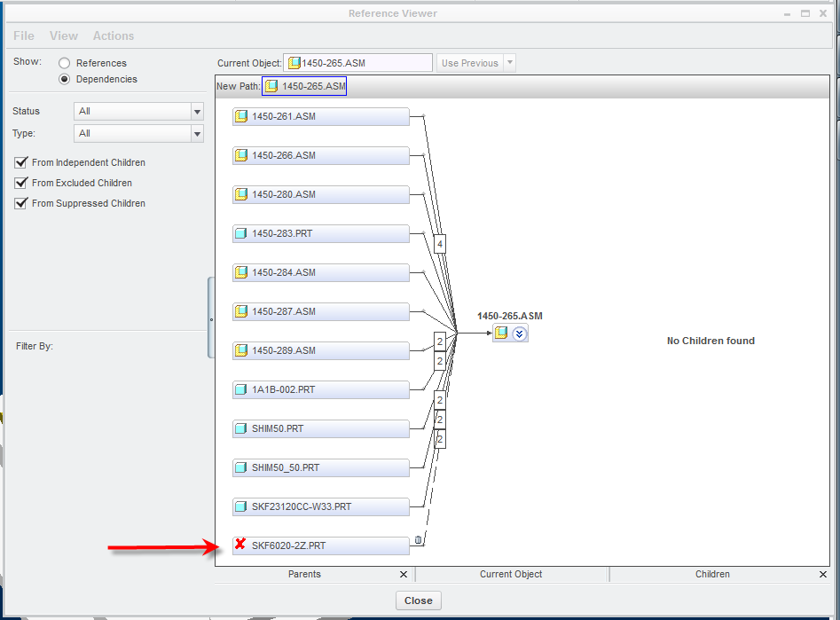Open the Actions menu
This screenshot has width=840, height=620.
pos(114,35)
